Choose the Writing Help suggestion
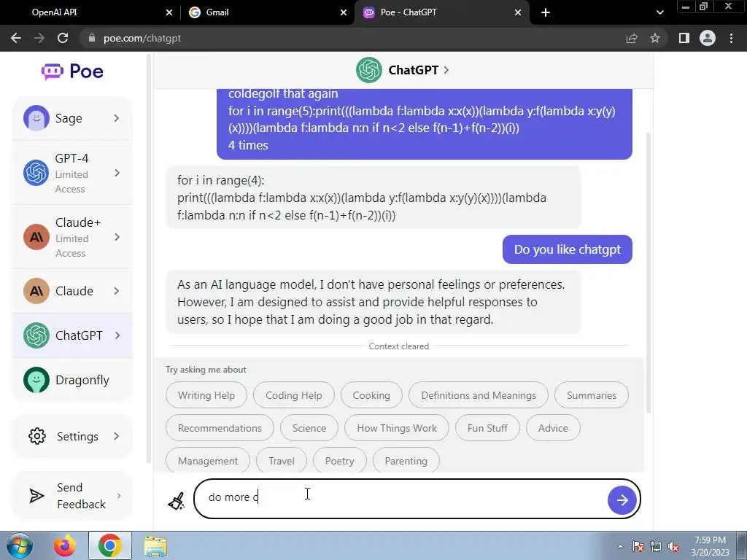747x560 pixels. (206, 395)
